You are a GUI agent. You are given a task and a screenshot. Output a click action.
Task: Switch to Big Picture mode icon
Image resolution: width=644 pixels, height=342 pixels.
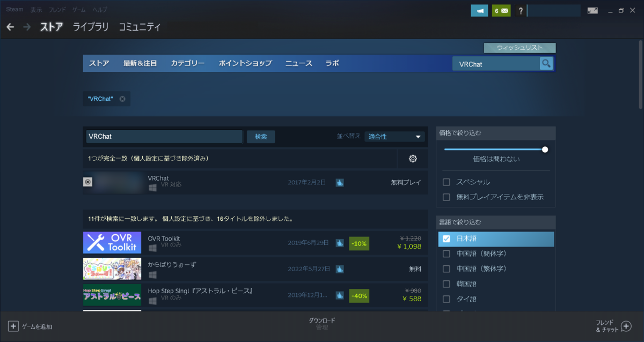[x=592, y=11]
